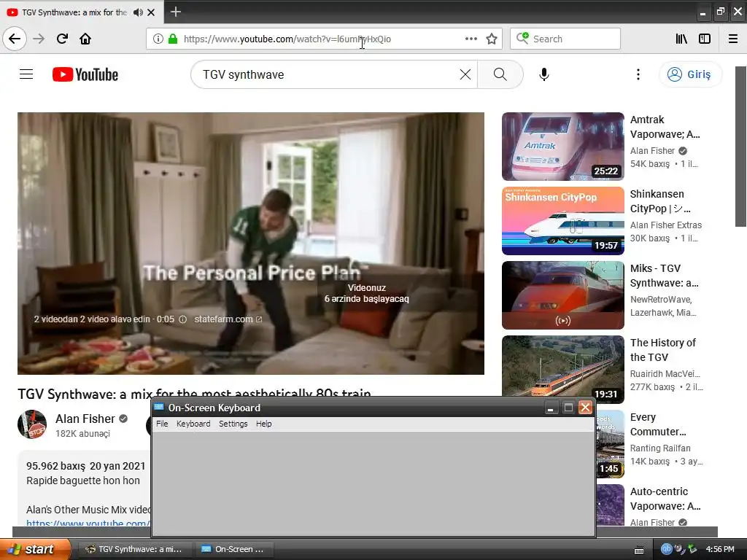Switch to TGV Synthwave taskbar item

(134, 549)
